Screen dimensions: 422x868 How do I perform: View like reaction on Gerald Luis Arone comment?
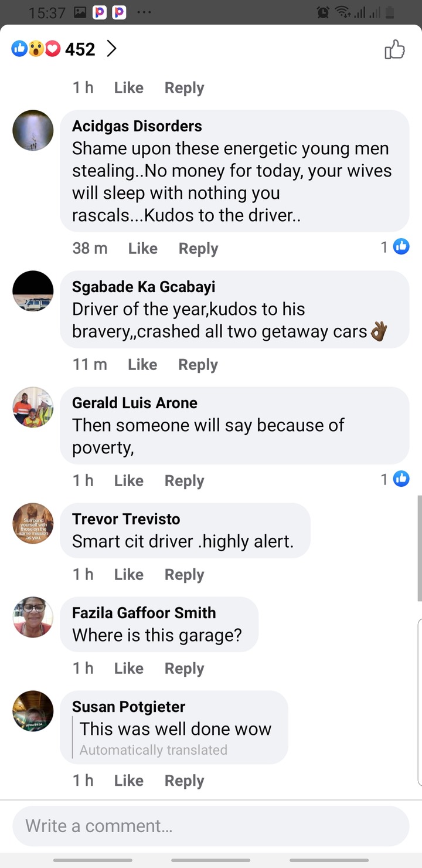[x=395, y=480]
